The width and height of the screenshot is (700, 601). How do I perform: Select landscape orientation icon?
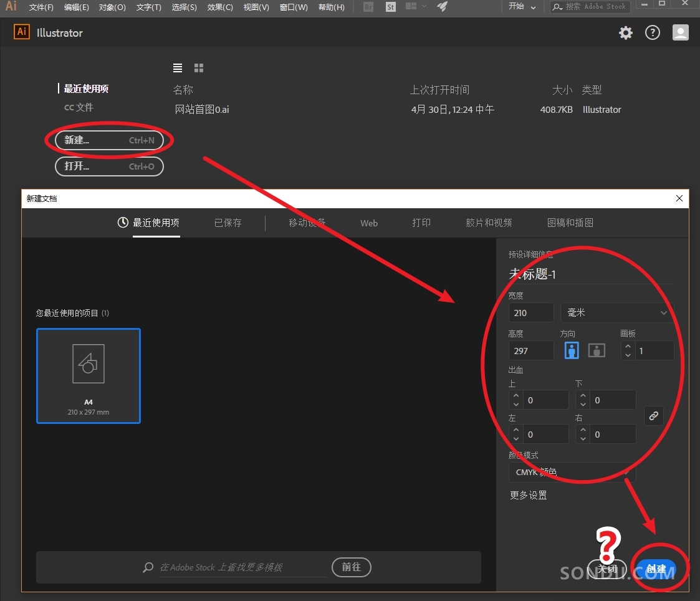click(x=597, y=350)
